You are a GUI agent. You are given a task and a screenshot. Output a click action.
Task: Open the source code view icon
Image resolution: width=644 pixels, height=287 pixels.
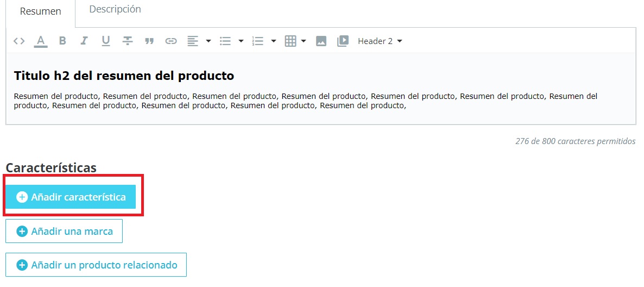tap(19, 41)
